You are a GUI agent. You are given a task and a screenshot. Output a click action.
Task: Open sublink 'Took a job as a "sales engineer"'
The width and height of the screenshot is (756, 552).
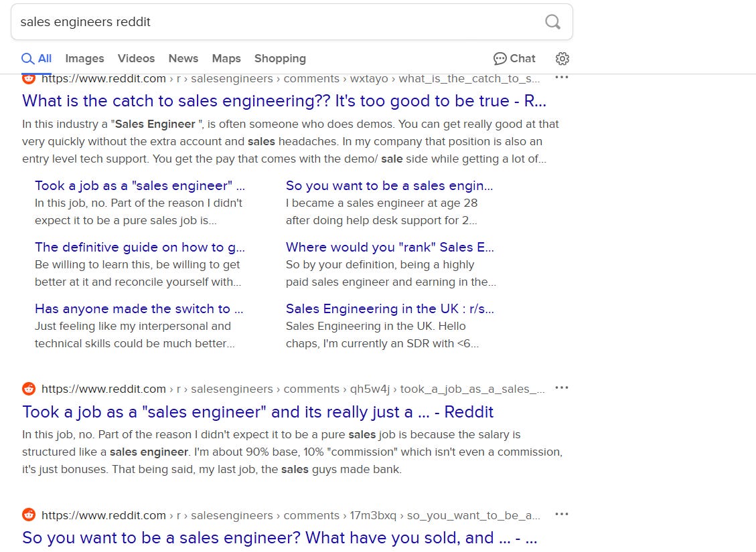click(140, 186)
